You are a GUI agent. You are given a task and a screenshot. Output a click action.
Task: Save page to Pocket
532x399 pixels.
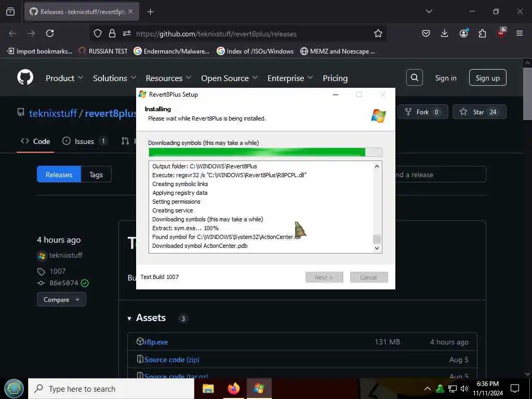click(x=426, y=33)
